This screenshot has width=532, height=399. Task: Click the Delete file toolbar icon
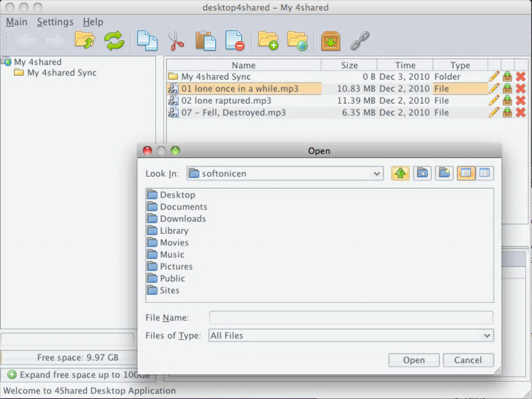[x=235, y=41]
